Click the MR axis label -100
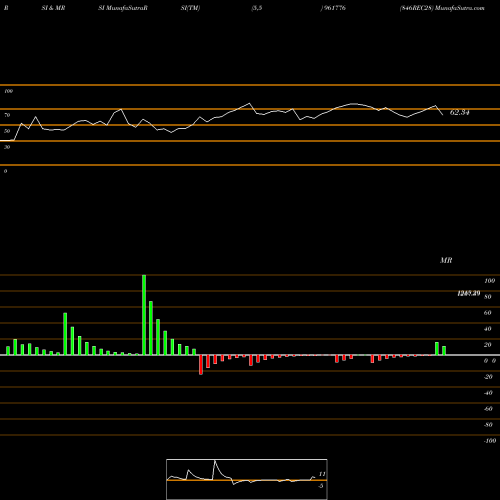Screen dimensions: 500x500 tap(490, 441)
